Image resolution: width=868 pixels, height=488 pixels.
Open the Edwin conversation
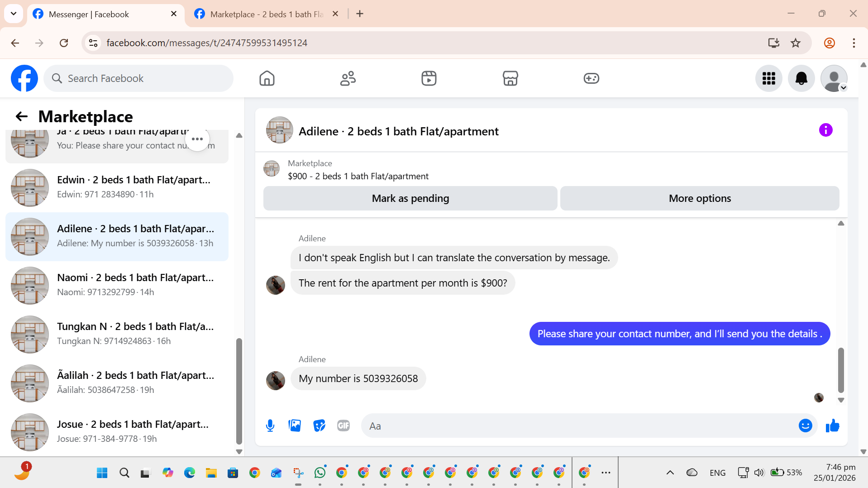pos(117,187)
